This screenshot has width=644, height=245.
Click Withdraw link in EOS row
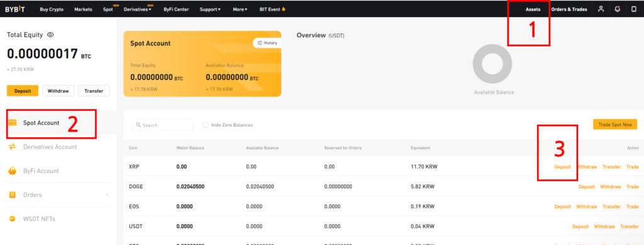click(587, 207)
